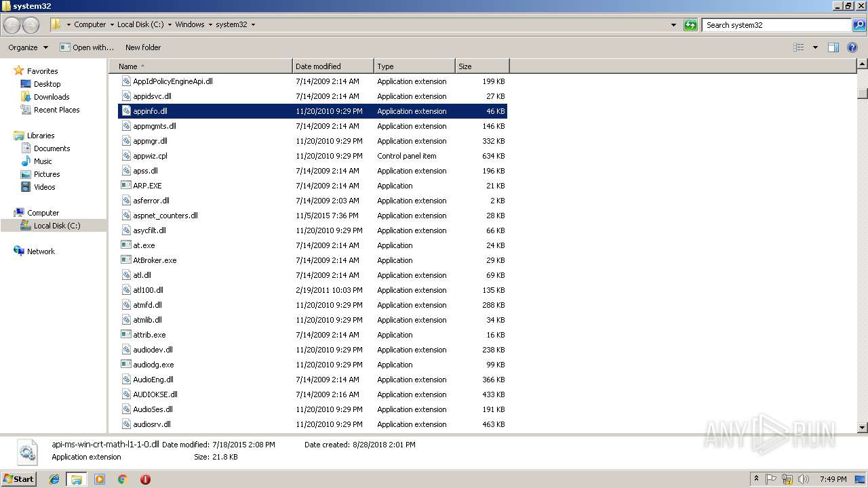Select Local Disk (C:) in navigation pane

pyautogui.click(x=57, y=226)
